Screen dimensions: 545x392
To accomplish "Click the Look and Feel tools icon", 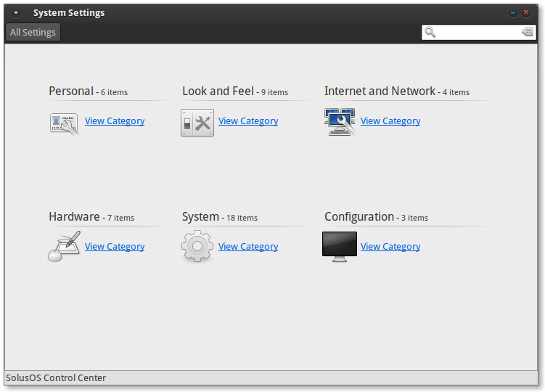I will [197, 123].
